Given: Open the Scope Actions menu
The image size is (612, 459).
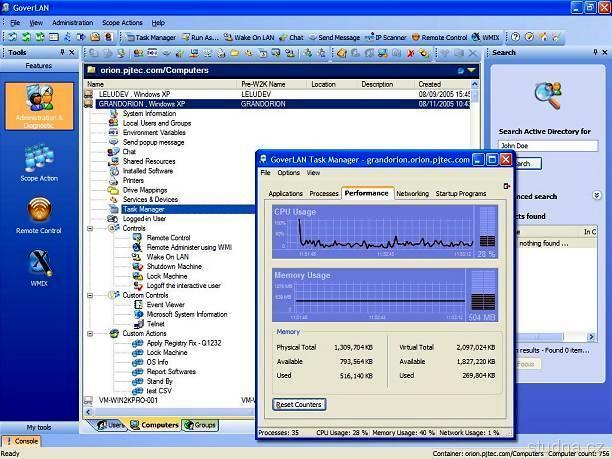Looking at the screenshot, I should click(122, 22).
